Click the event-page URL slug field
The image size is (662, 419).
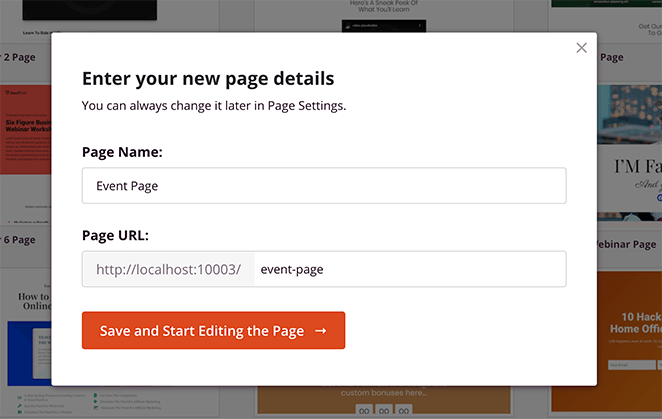410,269
